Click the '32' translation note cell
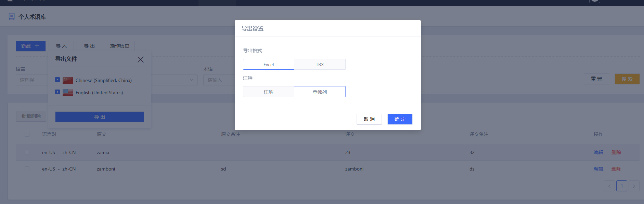 [x=472, y=152]
